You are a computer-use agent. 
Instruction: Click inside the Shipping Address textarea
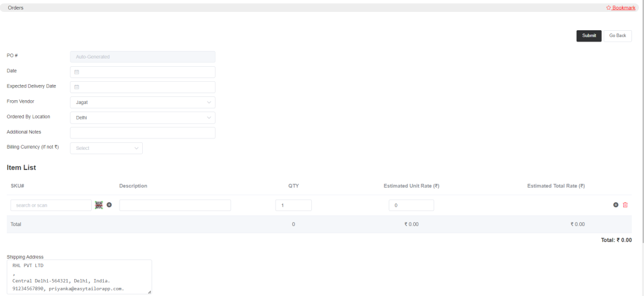(x=79, y=276)
